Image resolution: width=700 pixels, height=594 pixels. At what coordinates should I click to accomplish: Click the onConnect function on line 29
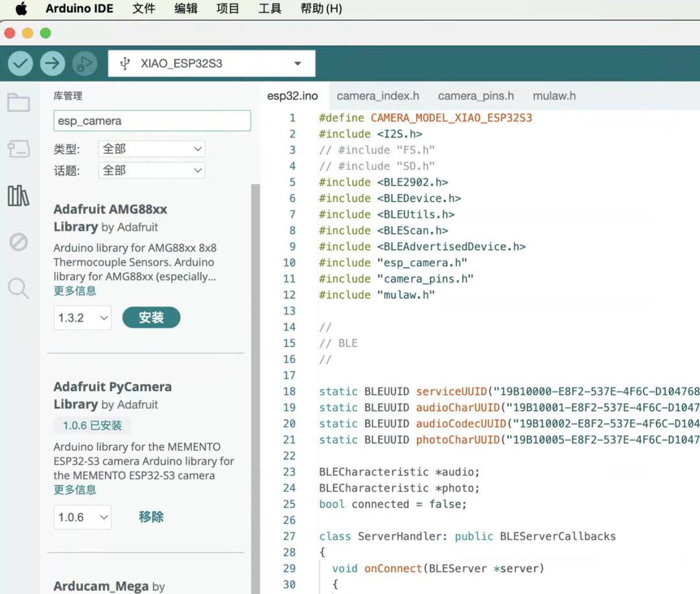[x=393, y=569]
